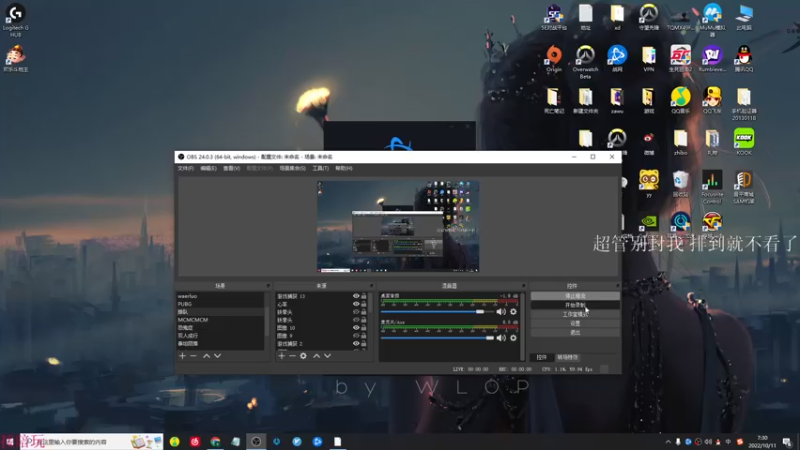Toggle the lock for 图像 10 source

(364, 328)
